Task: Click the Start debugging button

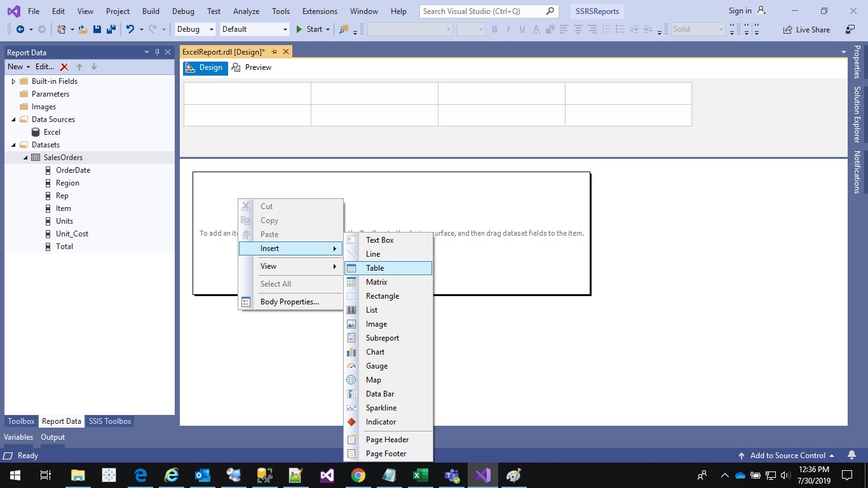Action: (309, 29)
